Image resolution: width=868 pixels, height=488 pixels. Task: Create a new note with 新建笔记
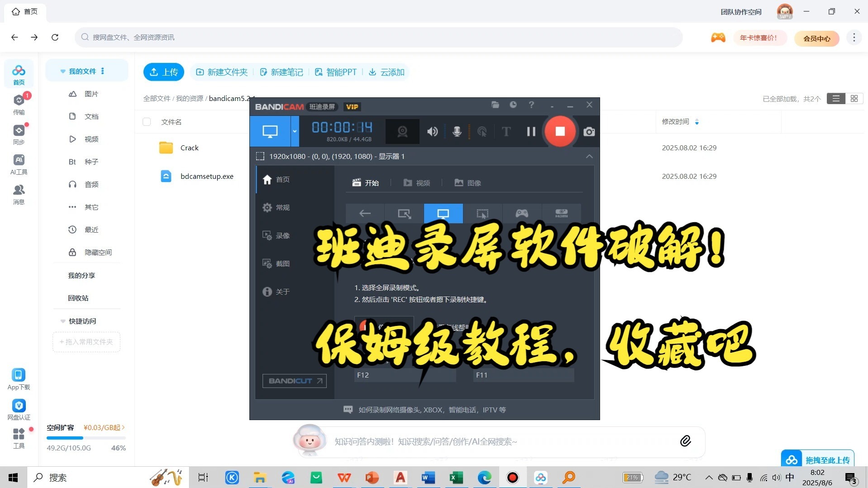point(281,72)
